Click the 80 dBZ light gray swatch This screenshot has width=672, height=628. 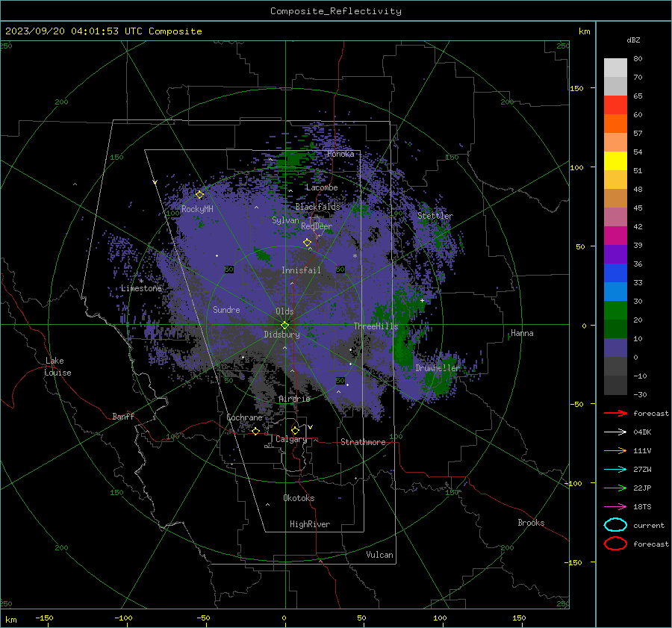click(615, 67)
